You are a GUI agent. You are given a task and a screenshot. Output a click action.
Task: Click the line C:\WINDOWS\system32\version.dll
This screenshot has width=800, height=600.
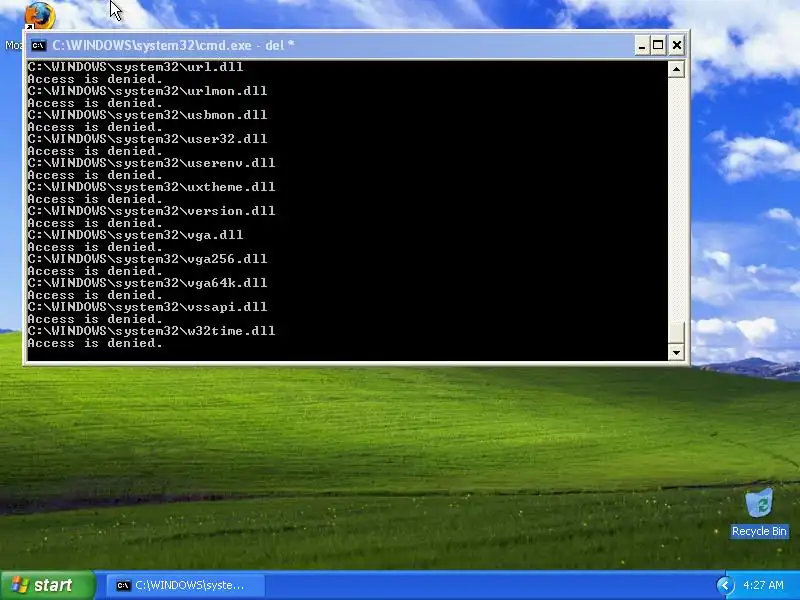click(x=152, y=211)
